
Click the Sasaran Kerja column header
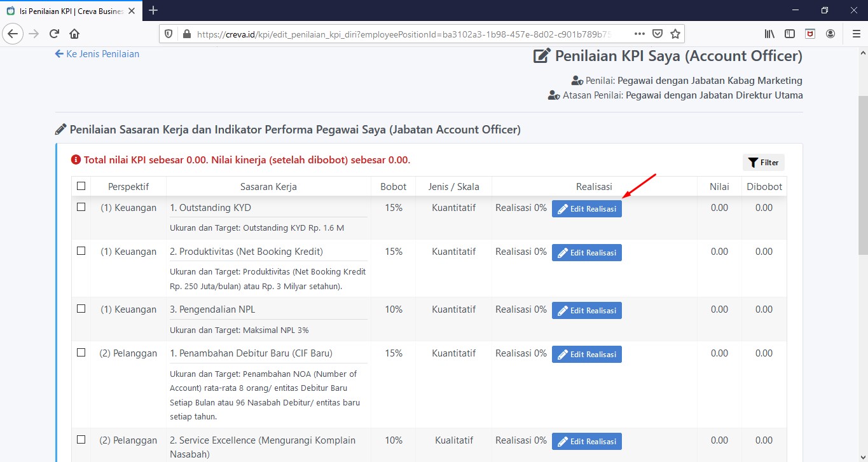pyautogui.click(x=268, y=187)
